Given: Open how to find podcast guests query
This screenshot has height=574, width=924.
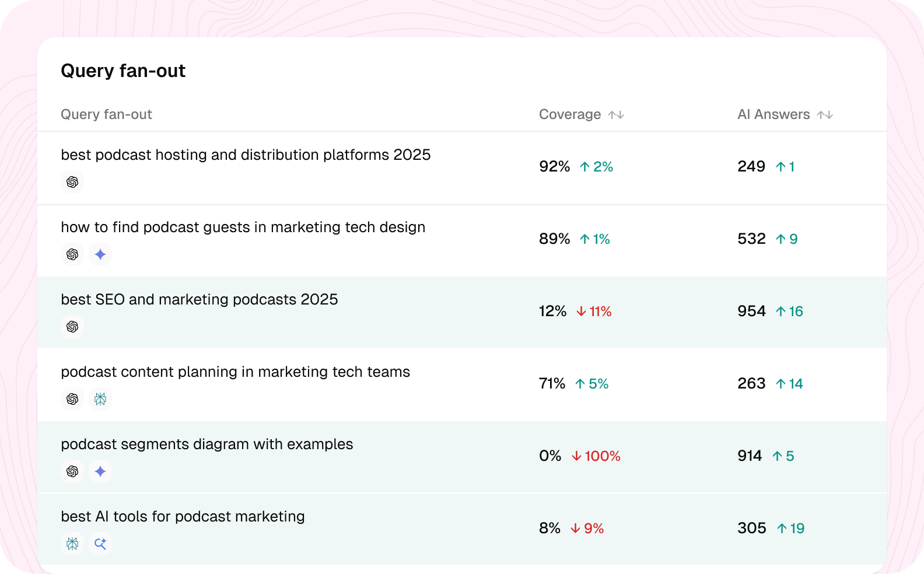Looking at the screenshot, I should click(243, 227).
